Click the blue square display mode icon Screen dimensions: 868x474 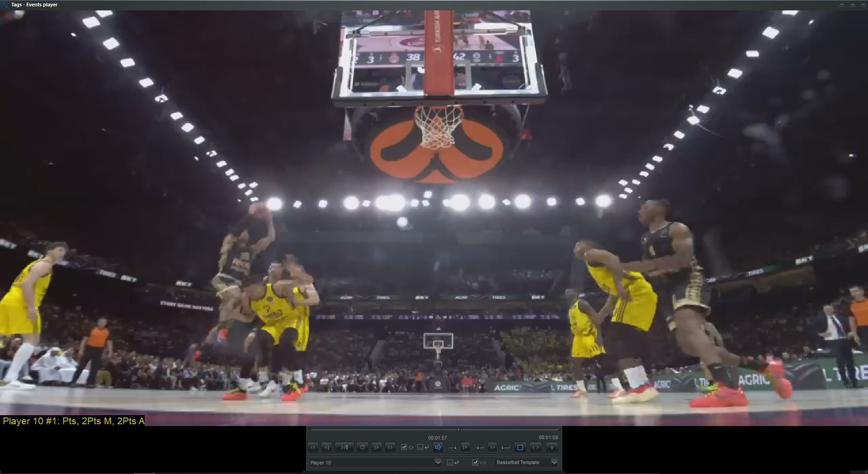coord(520,447)
